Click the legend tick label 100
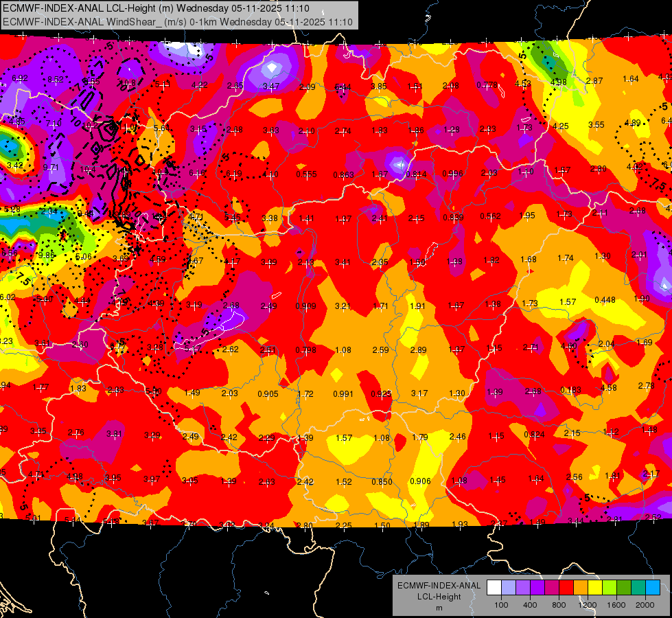 [501, 605]
